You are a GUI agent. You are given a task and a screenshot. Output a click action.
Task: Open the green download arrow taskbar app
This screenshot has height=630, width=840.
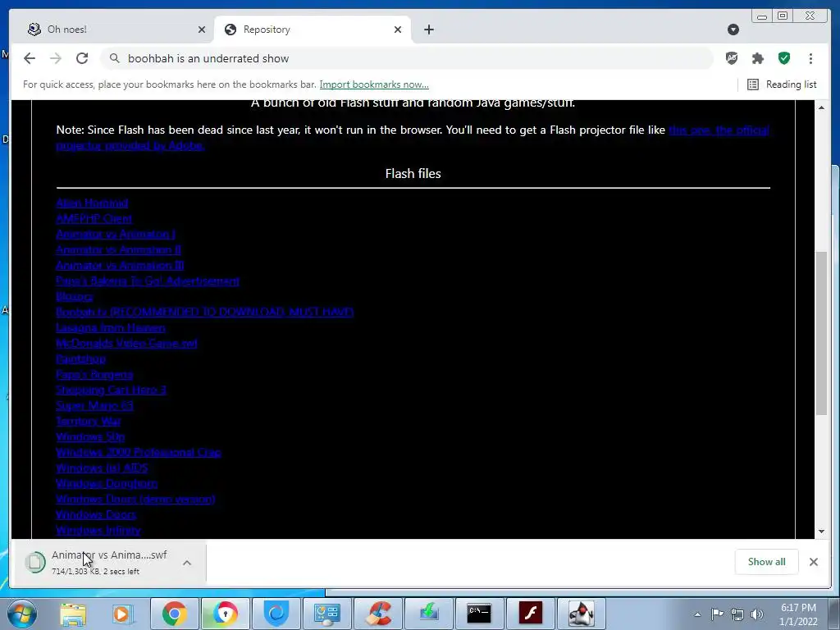pos(428,614)
